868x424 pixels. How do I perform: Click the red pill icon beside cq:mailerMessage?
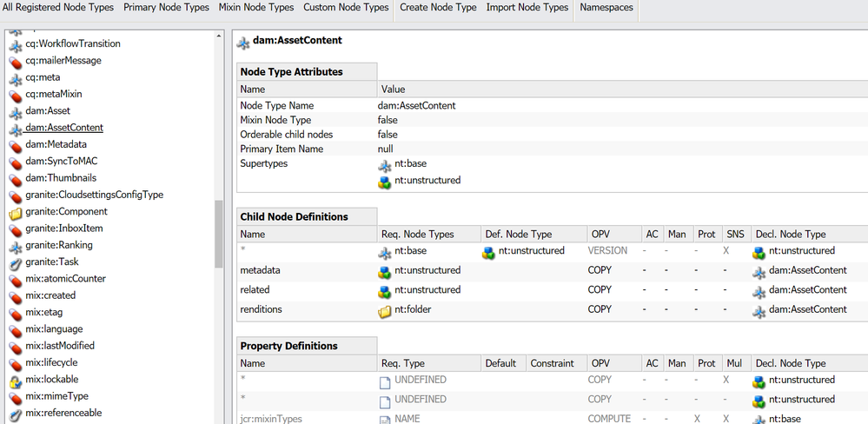[15, 61]
